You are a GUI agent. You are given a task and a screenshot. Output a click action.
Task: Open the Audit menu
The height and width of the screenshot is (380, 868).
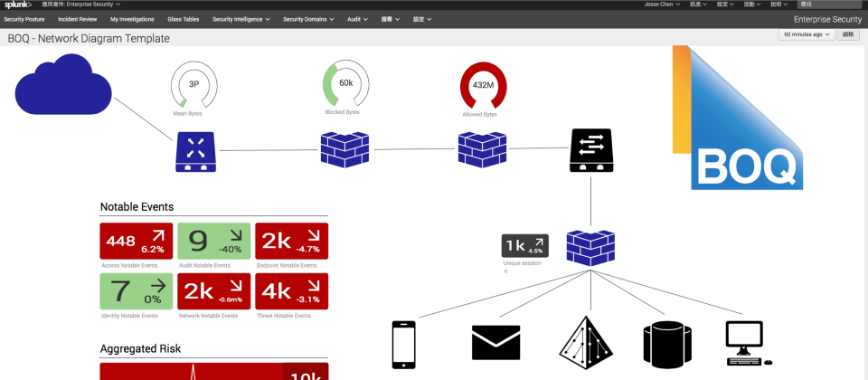pos(358,19)
